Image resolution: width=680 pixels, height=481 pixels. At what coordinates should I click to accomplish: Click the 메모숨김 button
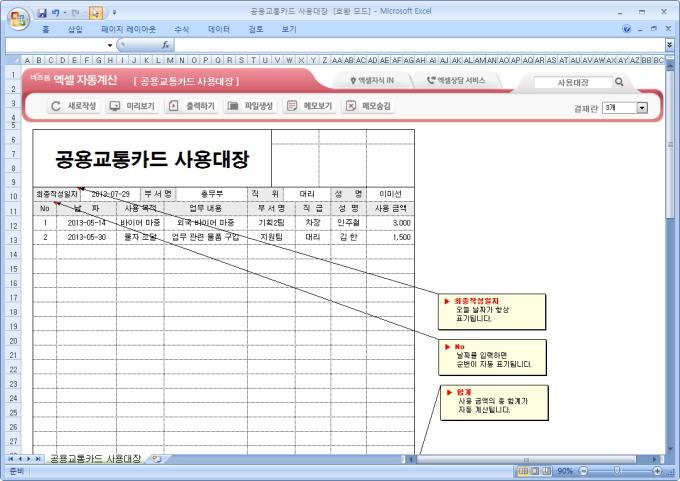(x=369, y=106)
